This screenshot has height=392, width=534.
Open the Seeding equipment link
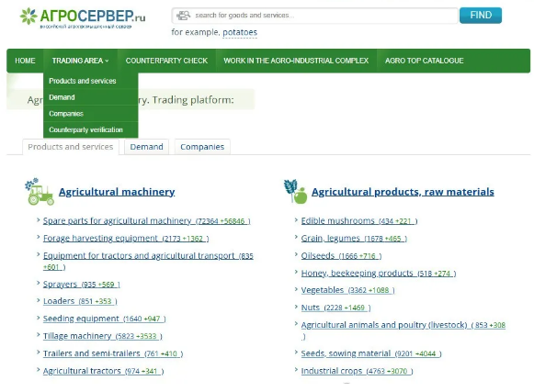[104, 319]
